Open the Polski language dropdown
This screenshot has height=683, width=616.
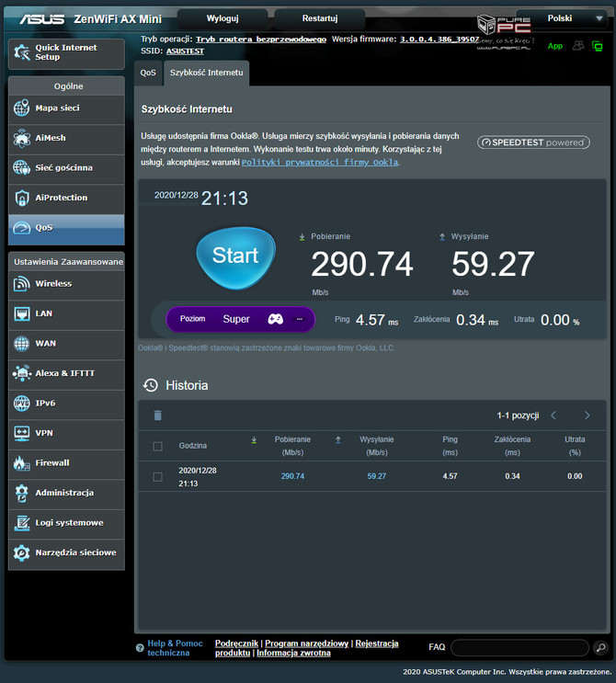point(562,18)
